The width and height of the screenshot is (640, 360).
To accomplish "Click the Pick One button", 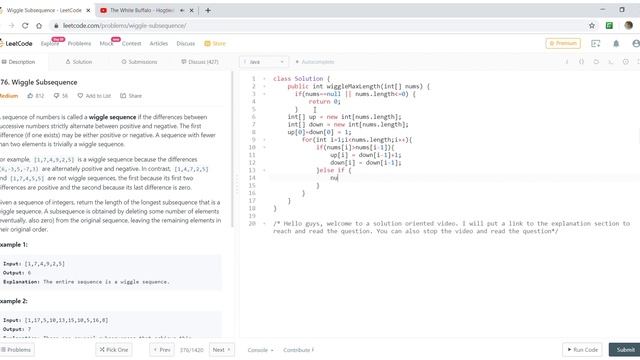I will click(114, 350).
